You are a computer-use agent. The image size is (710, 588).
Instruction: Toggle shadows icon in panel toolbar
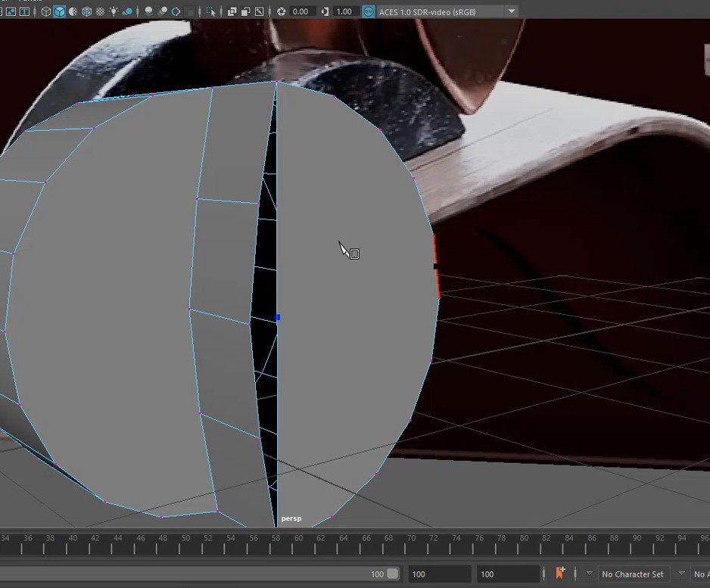tap(127, 11)
